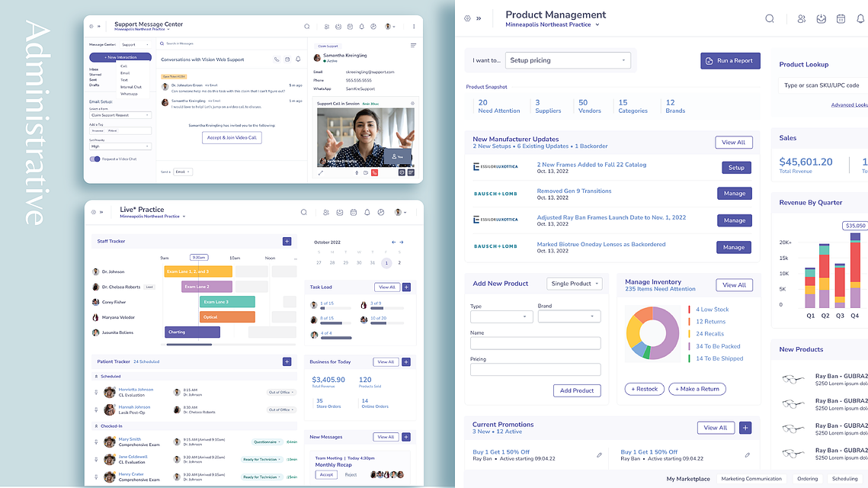
Task: Click the settings gear beside Product Management title
Action: 467,18
